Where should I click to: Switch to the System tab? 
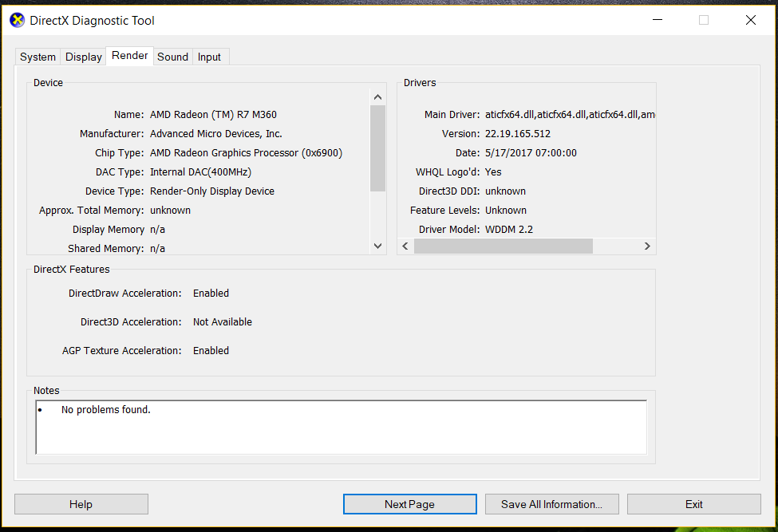[x=38, y=57]
